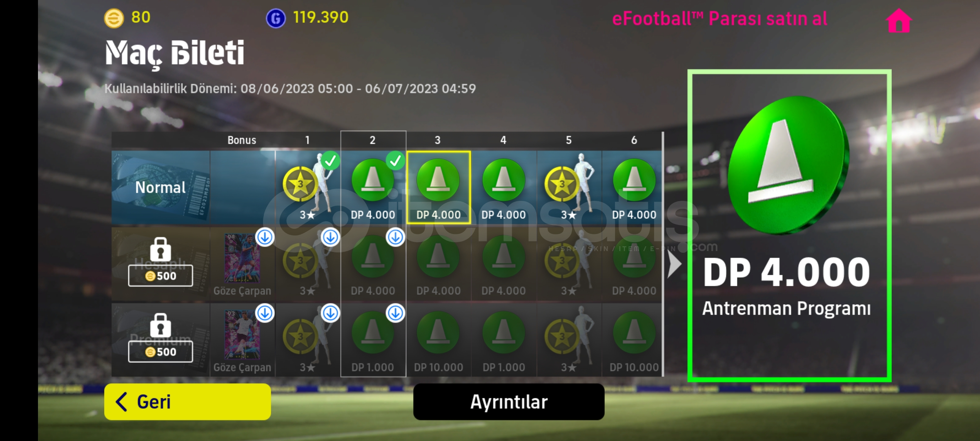Tap the green checkmark on column 2 DP reward

[x=395, y=160]
